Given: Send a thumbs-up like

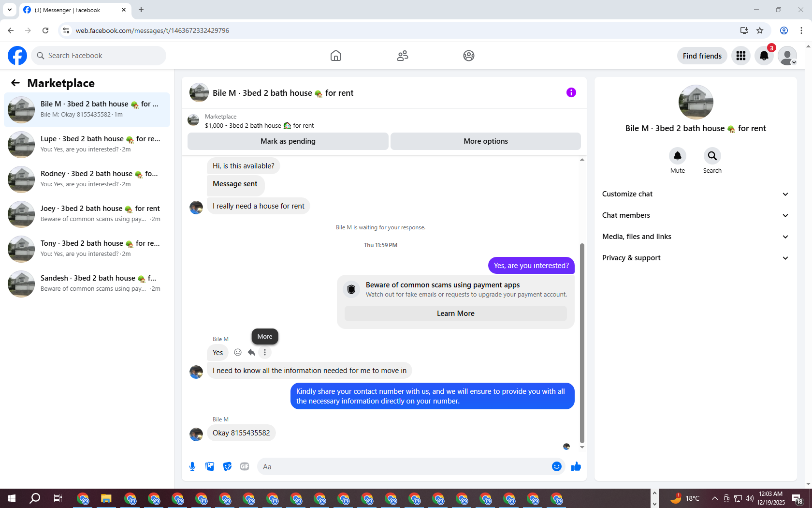Looking at the screenshot, I should 576,466.
